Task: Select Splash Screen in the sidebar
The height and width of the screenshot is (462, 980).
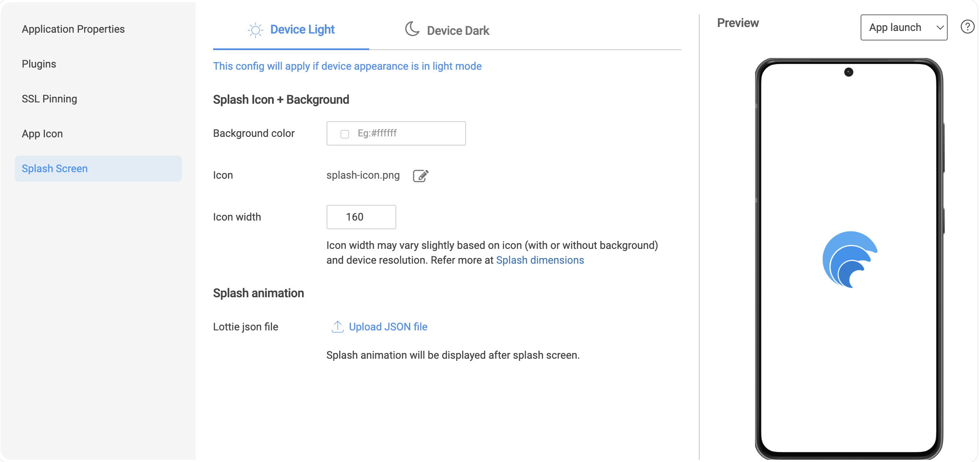Action: click(x=54, y=168)
